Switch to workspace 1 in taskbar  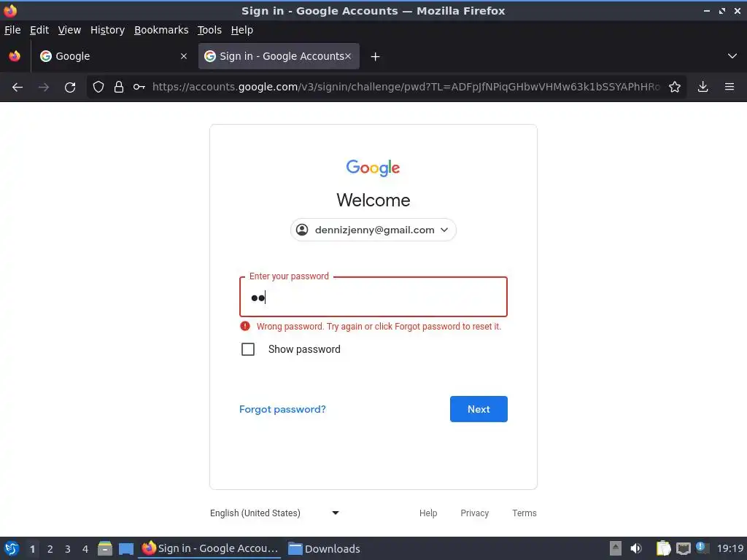(x=32, y=549)
